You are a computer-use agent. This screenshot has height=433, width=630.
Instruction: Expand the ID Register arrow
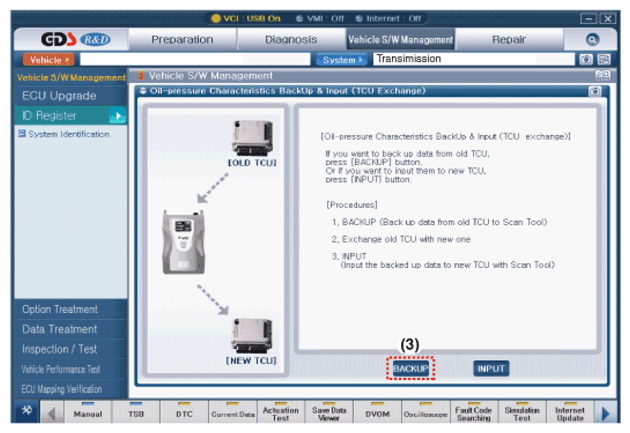(x=117, y=116)
